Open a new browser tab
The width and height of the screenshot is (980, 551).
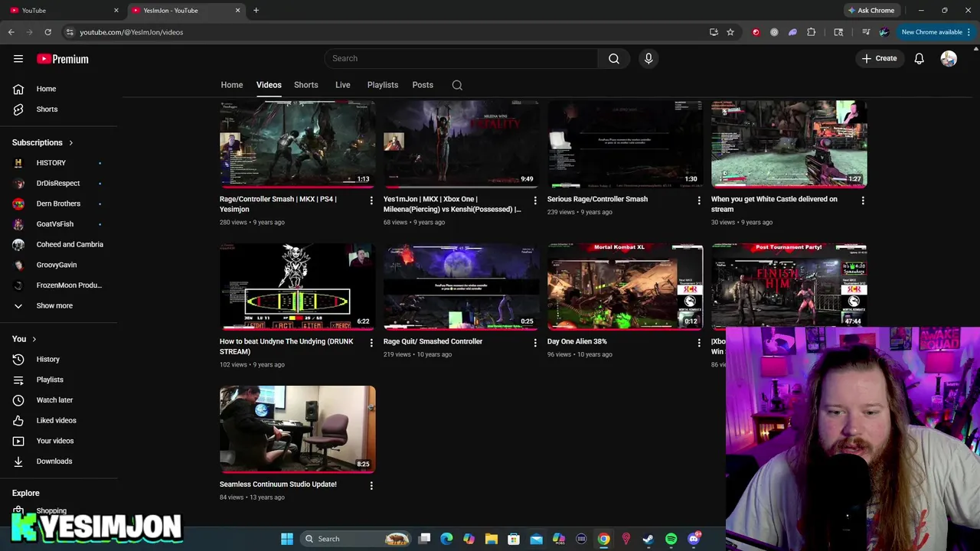(256, 11)
